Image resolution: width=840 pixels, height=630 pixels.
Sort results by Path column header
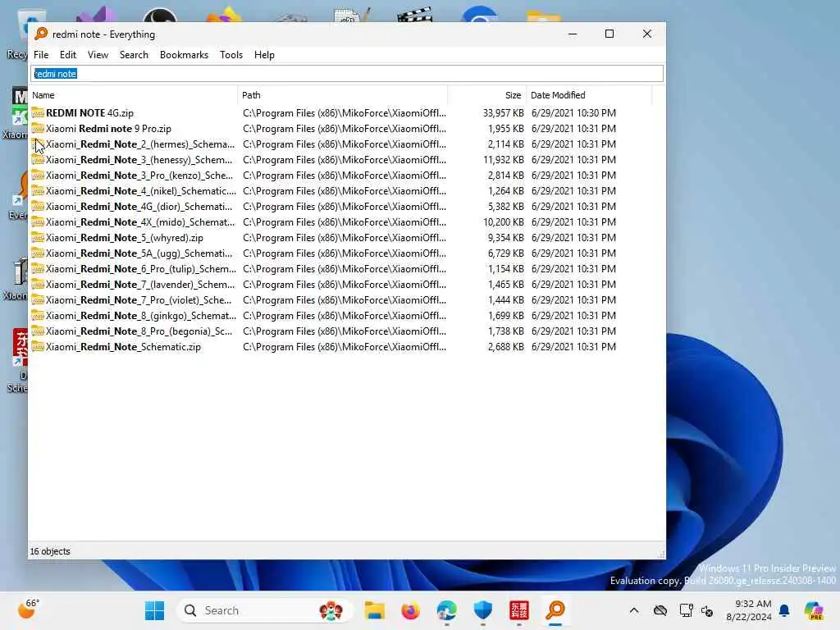click(343, 95)
